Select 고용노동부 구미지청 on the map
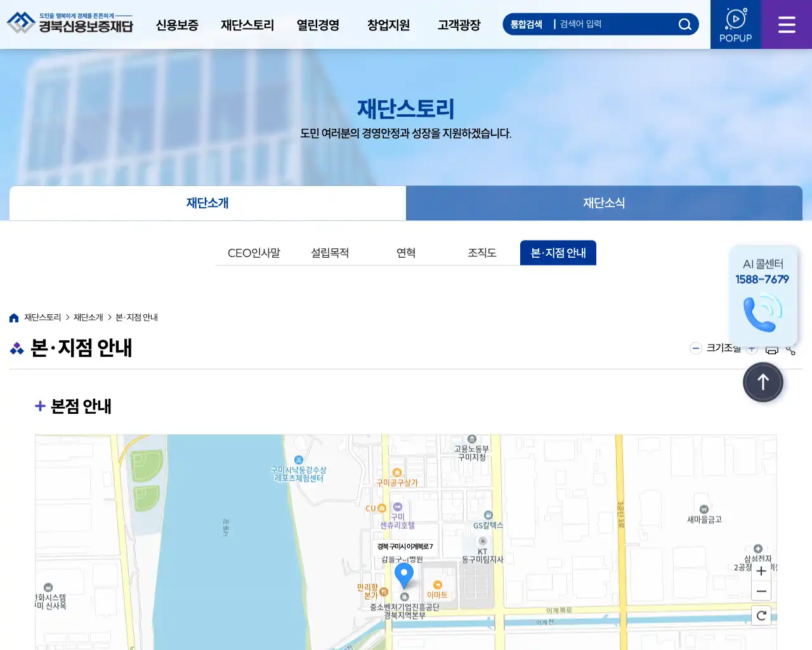 point(472,449)
